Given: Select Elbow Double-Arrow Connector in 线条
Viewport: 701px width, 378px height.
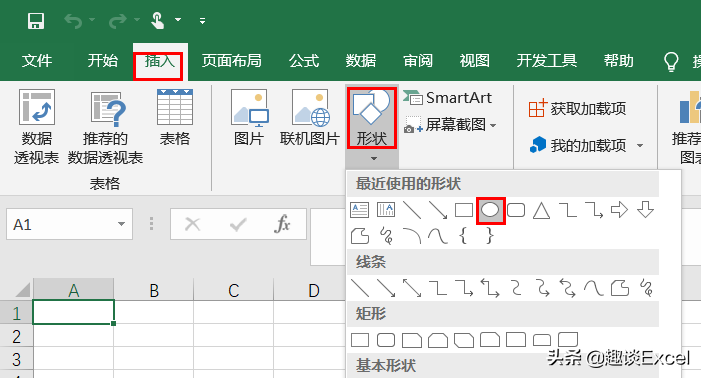Looking at the screenshot, I should tap(490, 288).
